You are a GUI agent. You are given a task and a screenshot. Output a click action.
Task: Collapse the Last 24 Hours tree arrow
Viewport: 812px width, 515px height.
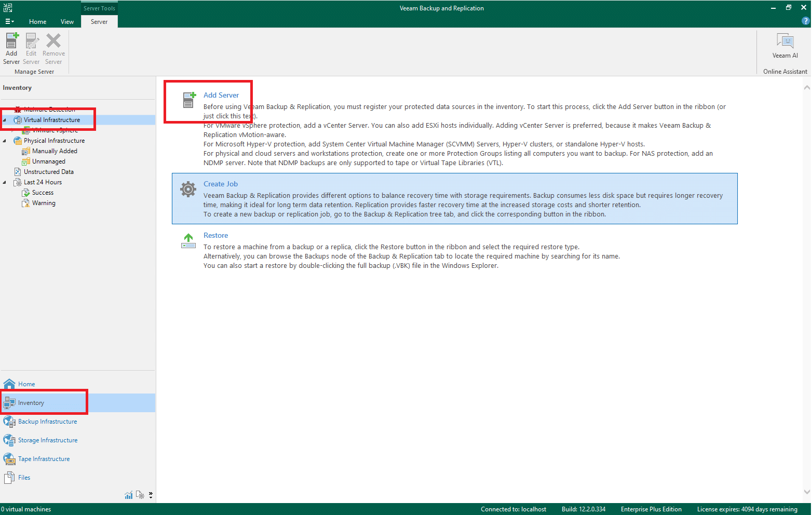pyautogui.click(x=5, y=182)
